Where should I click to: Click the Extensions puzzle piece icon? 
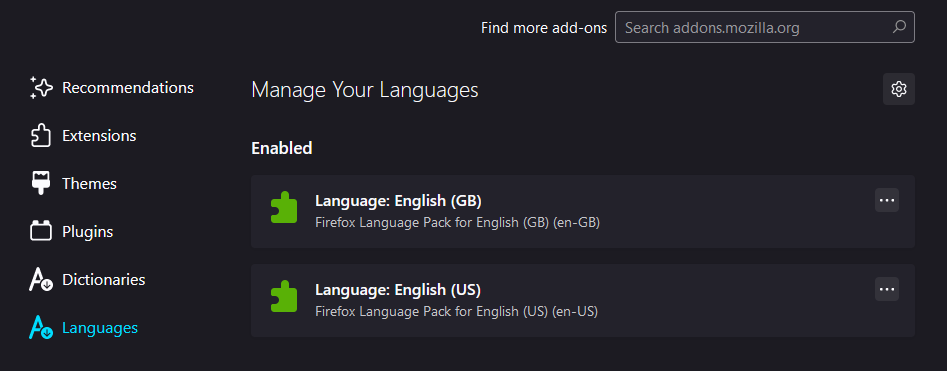point(42,135)
